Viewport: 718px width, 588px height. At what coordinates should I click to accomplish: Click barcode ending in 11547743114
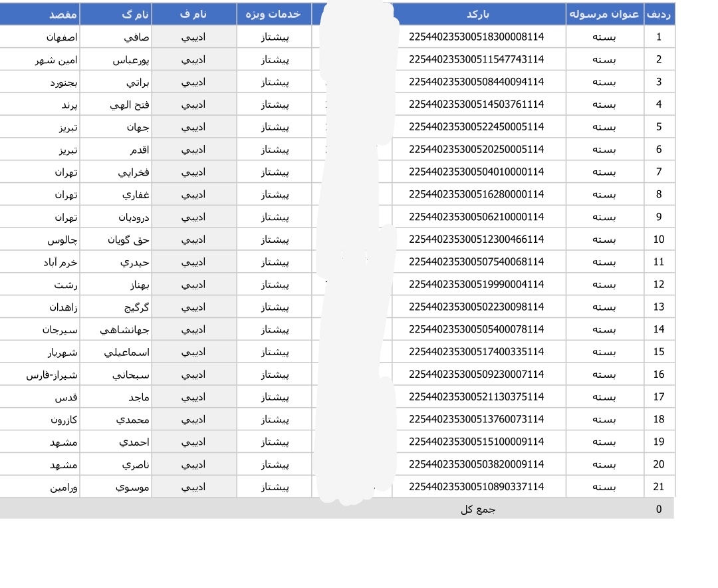tap(476, 60)
